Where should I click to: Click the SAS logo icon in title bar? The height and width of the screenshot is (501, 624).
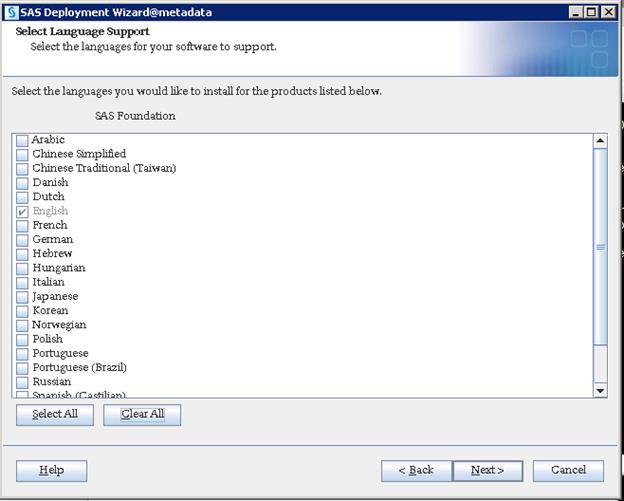(11, 12)
